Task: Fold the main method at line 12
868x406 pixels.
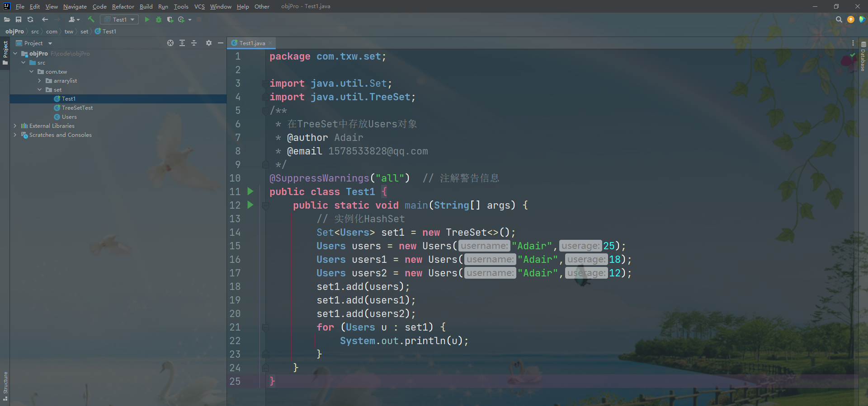Action: (265, 205)
